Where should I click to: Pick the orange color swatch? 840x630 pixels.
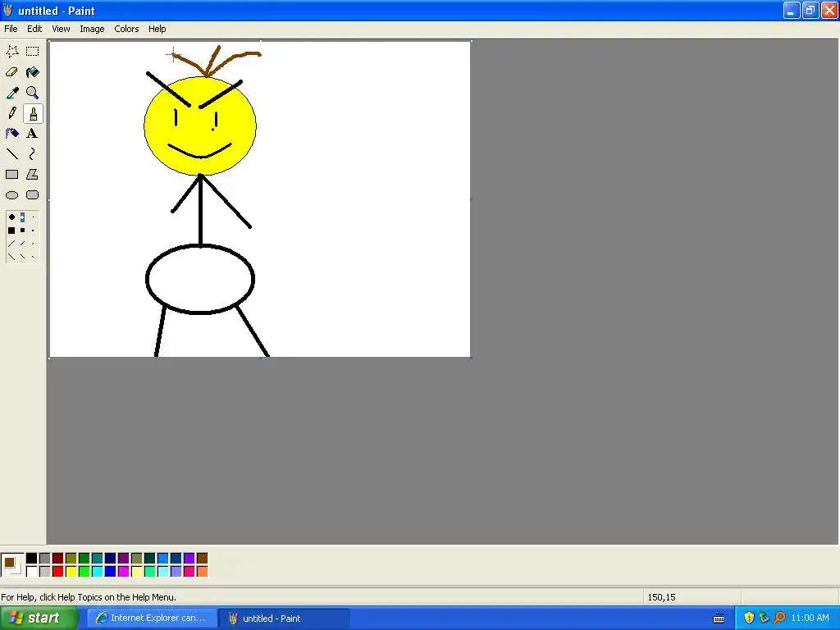pyautogui.click(x=202, y=572)
